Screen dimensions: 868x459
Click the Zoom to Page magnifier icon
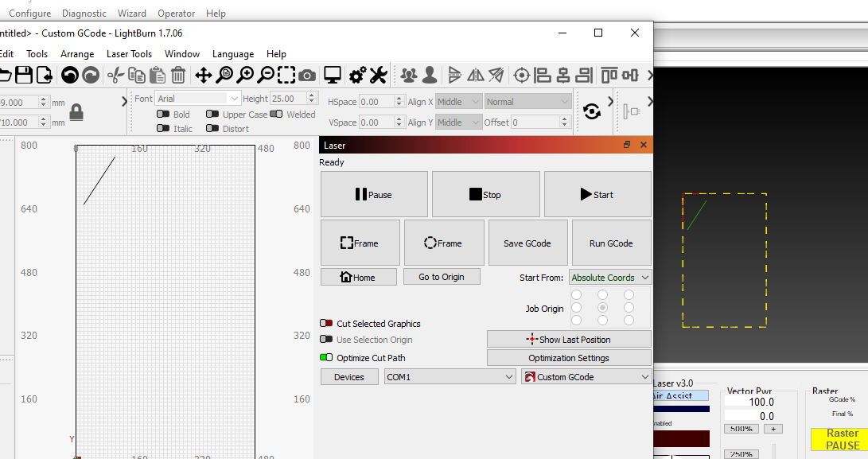[x=224, y=75]
